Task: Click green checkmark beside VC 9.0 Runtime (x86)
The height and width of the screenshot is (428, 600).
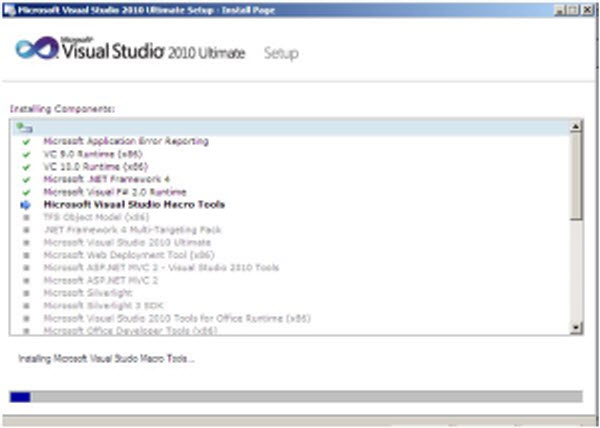Action: 26,155
